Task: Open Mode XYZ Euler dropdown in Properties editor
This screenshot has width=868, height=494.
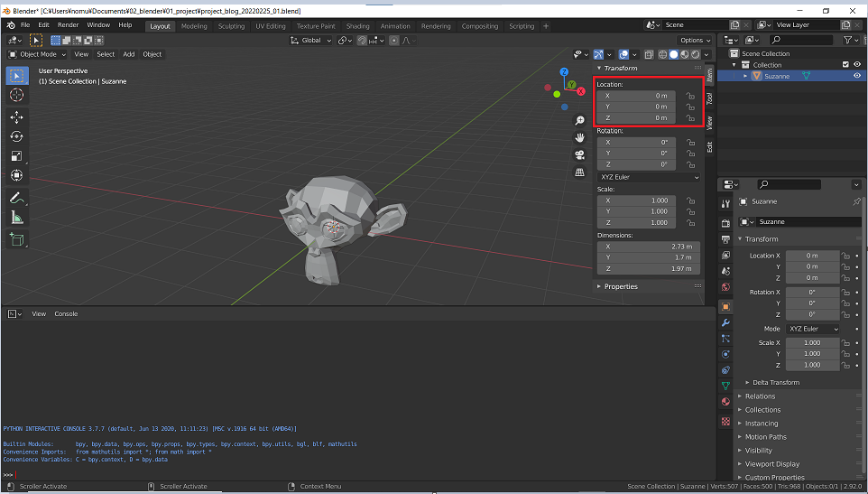Action: (813, 329)
